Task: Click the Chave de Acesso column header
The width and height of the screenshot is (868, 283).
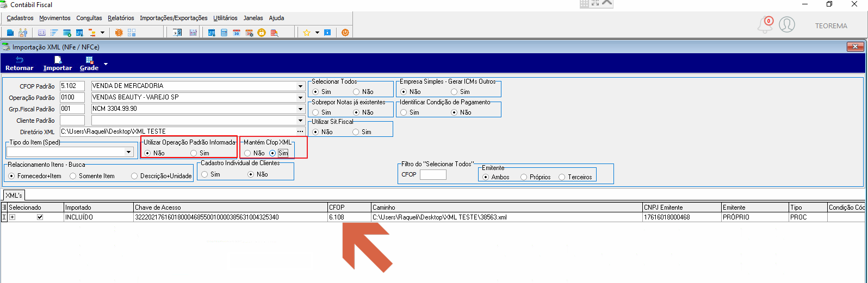Action: point(231,207)
